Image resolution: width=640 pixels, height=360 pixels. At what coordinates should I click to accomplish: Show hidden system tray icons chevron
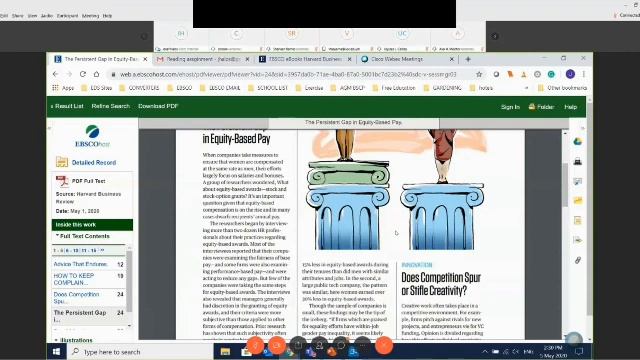(484, 351)
